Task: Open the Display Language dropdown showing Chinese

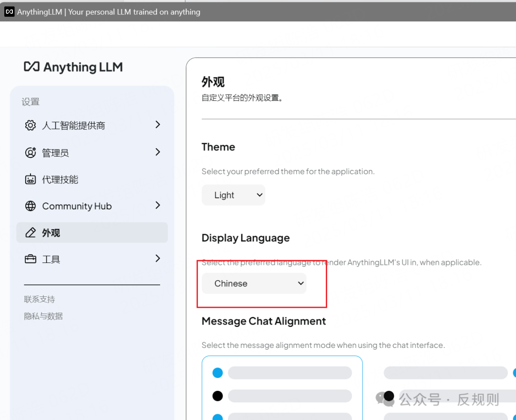Action: (254, 283)
